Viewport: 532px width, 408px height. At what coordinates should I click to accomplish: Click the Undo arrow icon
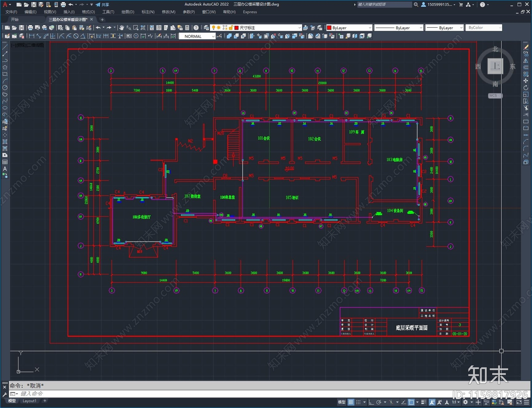[x=98, y=28]
